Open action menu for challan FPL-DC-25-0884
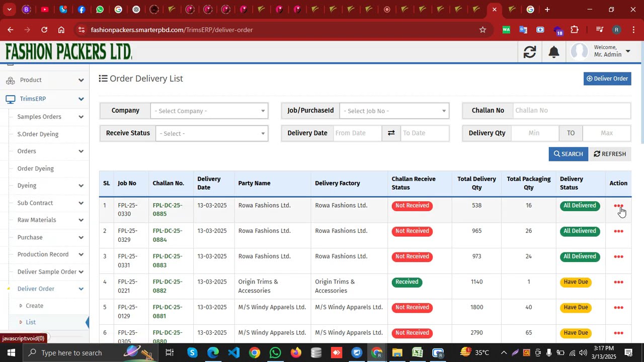This screenshot has width=644, height=362. tap(618, 231)
